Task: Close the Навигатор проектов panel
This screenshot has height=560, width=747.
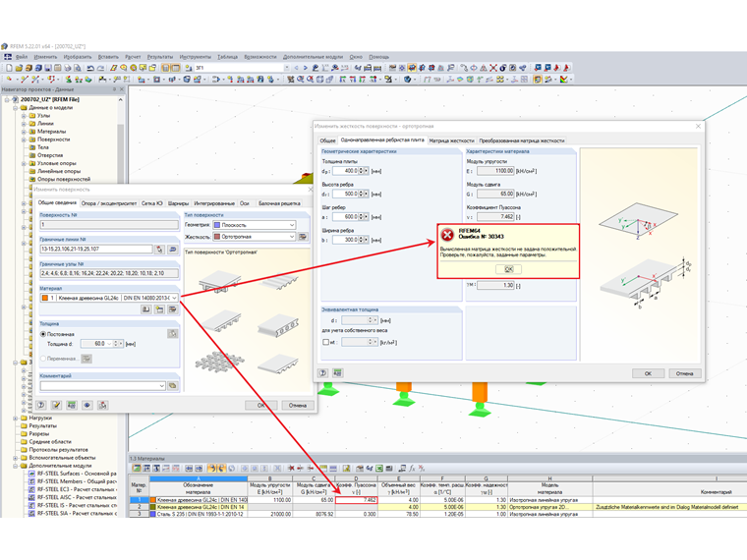Action: pyautogui.click(x=121, y=89)
